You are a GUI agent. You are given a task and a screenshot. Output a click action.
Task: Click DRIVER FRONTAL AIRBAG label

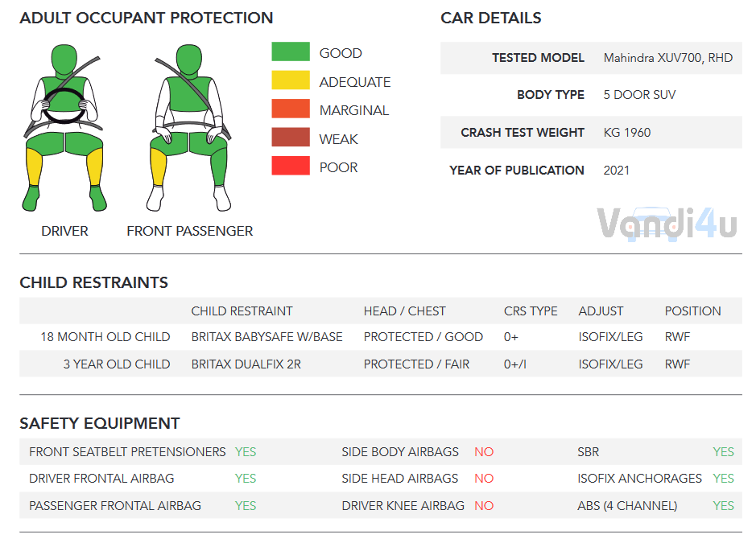(101, 479)
